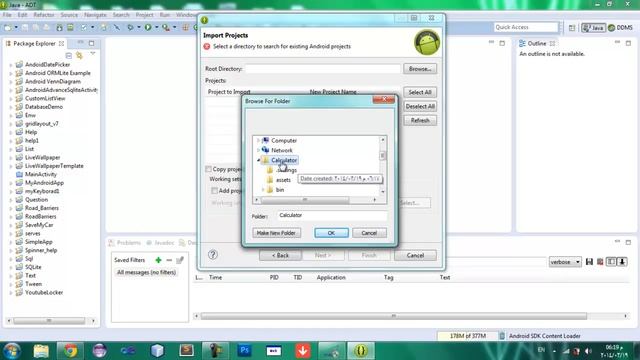Open the Navigate menu

[95, 15]
